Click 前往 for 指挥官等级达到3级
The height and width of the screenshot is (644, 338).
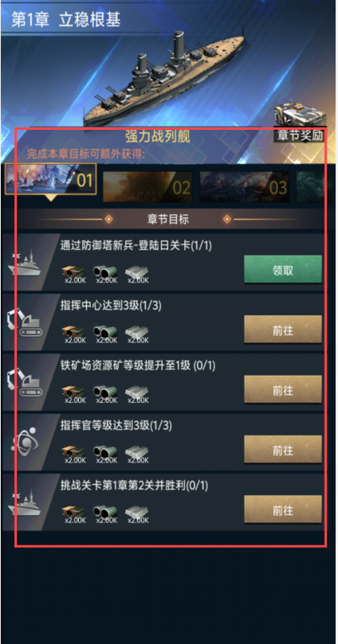pyautogui.click(x=283, y=449)
